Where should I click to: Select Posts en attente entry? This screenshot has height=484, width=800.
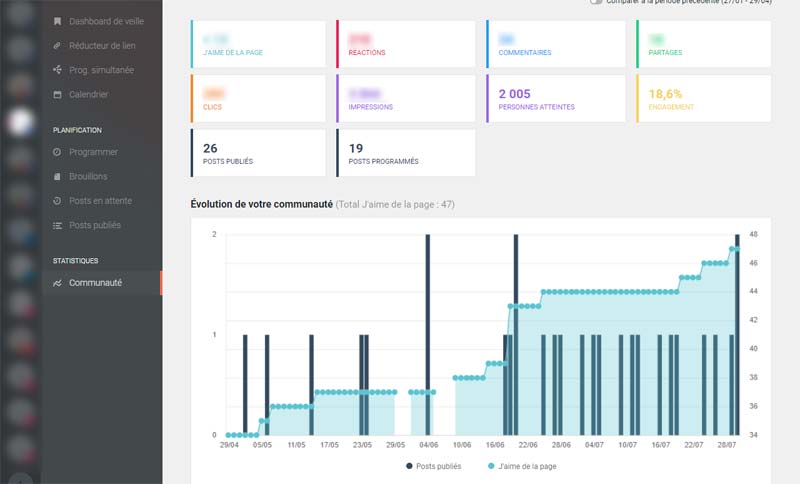pos(102,201)
